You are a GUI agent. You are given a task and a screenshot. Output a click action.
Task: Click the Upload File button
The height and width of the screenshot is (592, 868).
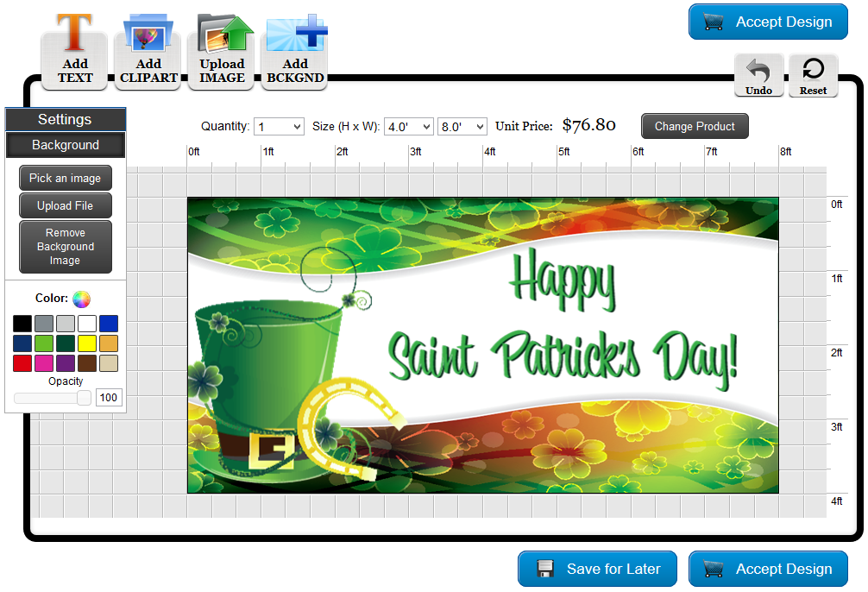coord(66,205)
